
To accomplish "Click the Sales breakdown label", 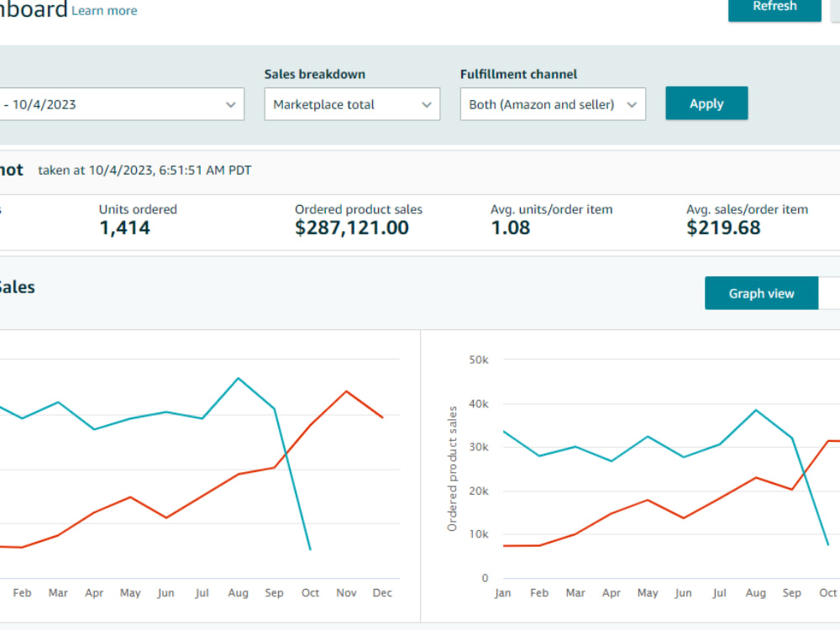I will click(315, 74).
